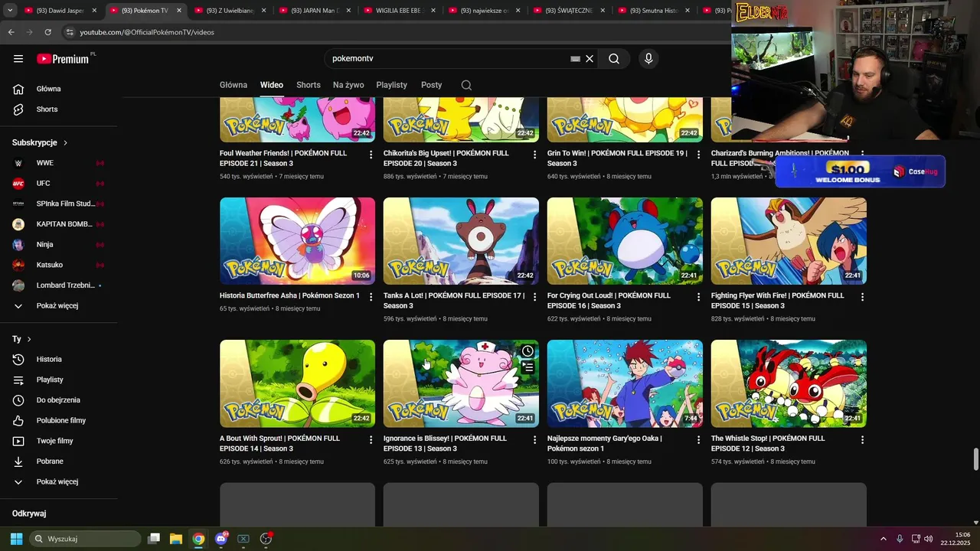Screen dimensions: 980x551
Task: Show hidden system tray icons chevron
Action: tap(883, 539)
